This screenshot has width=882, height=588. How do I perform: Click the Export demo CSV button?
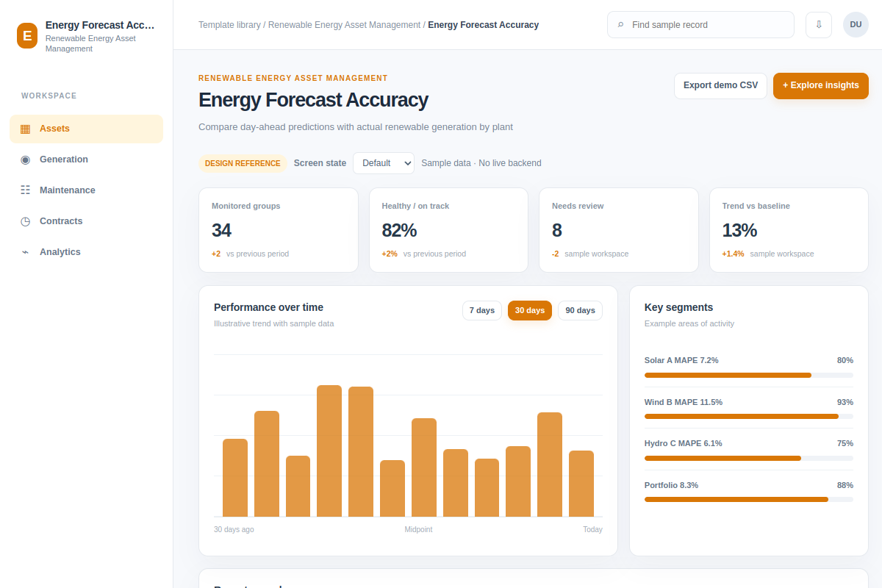pos(720,85)
